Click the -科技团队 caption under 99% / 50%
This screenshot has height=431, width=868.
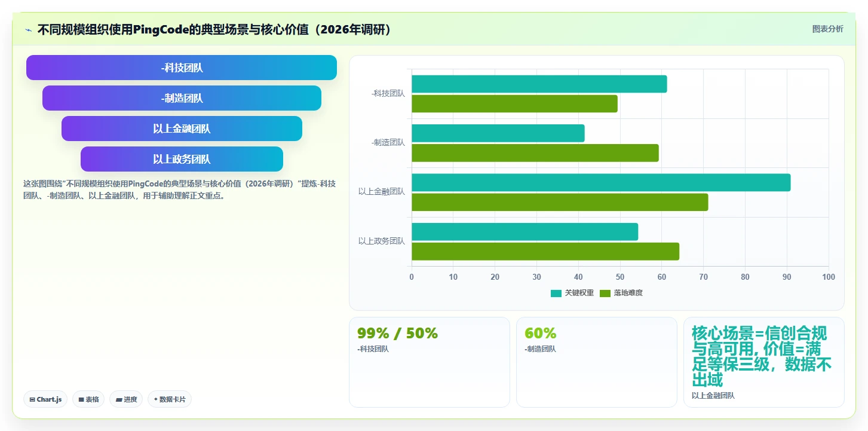[373, 349]
